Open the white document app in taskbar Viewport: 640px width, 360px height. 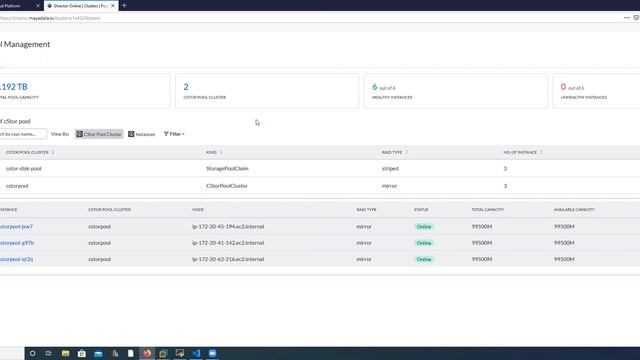[131, 353]
